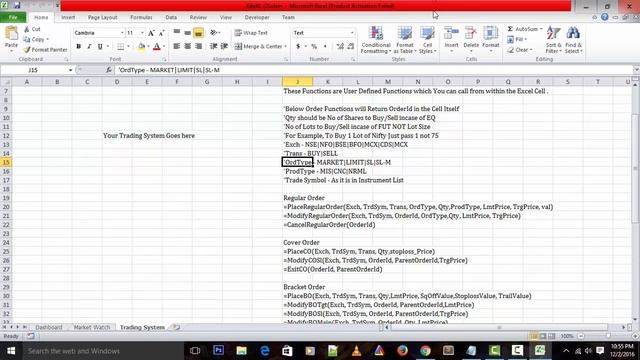Open the File tab
640x360 pixels.
coord(13,17)
